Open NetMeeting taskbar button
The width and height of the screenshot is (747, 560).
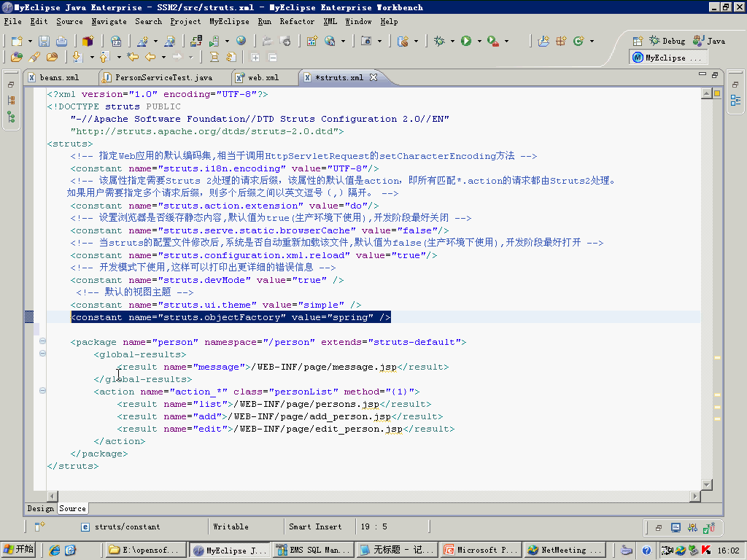(x=564, y=550)
